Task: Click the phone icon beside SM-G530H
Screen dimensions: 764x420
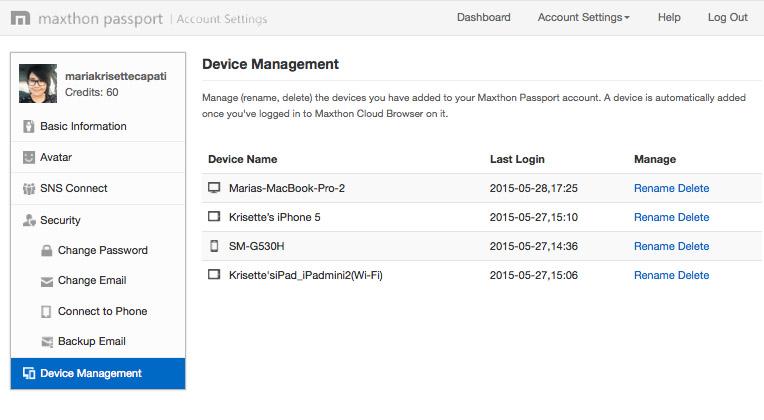Action: [x=214, y=246]
